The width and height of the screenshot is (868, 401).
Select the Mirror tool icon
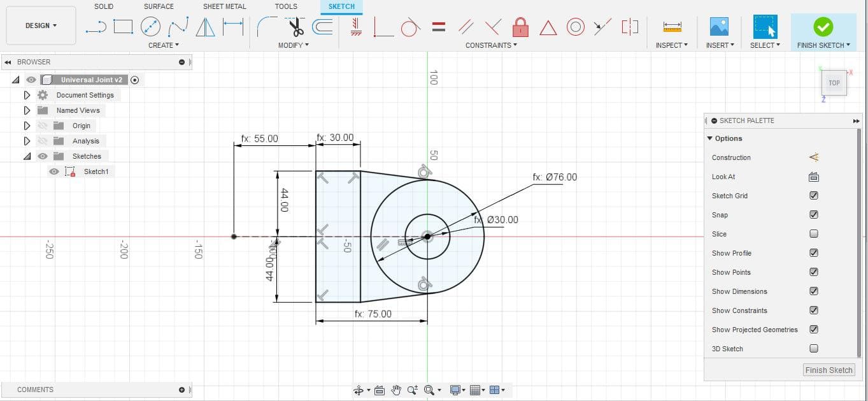[x=205, y=27]
